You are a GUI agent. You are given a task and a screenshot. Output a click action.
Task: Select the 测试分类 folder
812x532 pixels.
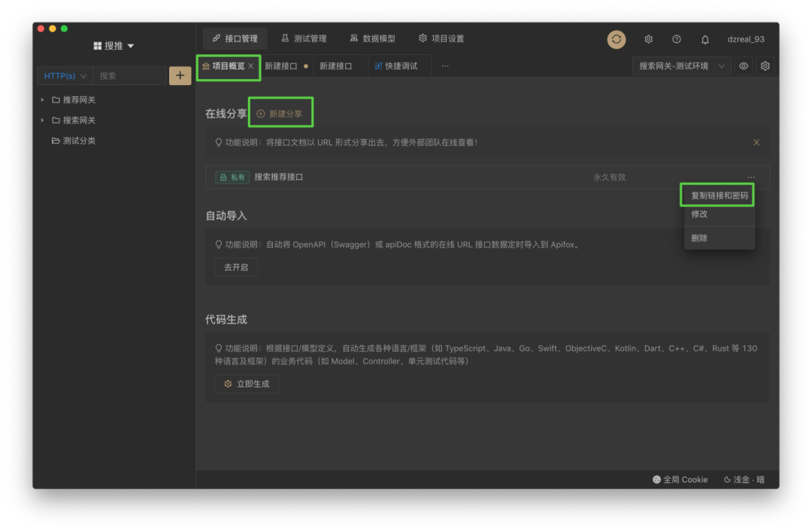pos(74,141)
